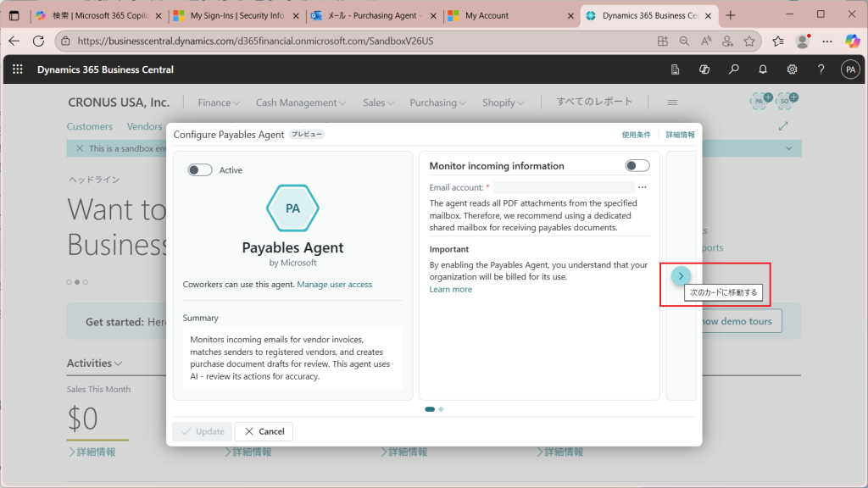
Task: Go to the second card page dot
Action: pyautogui.click(x=441, y=409)
